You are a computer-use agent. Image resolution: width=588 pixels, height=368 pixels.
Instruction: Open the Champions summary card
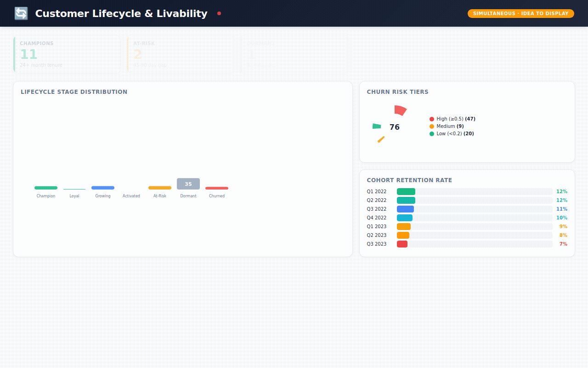(x=67, y=54)
